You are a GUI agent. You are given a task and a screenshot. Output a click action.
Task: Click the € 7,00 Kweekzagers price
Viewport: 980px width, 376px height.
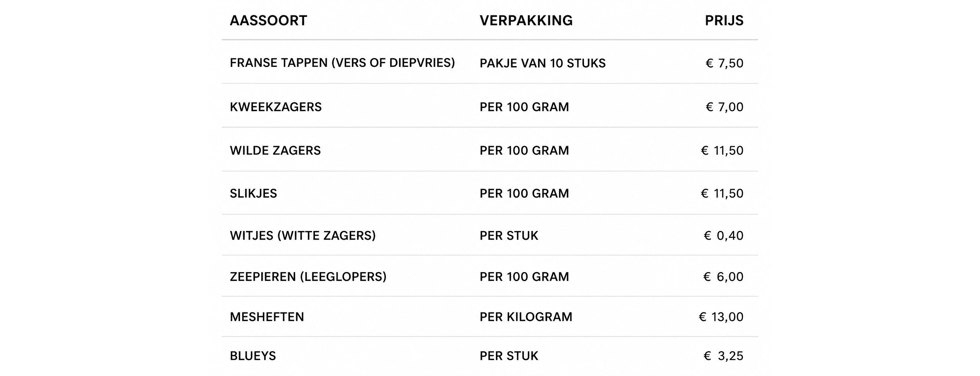(724, 107)
